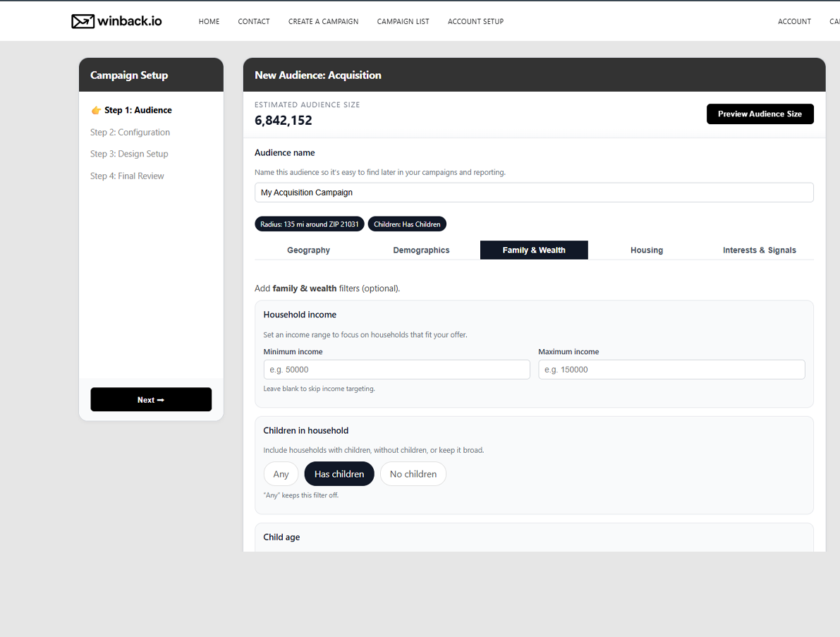Click Preview Audience Size

(760, 114)
